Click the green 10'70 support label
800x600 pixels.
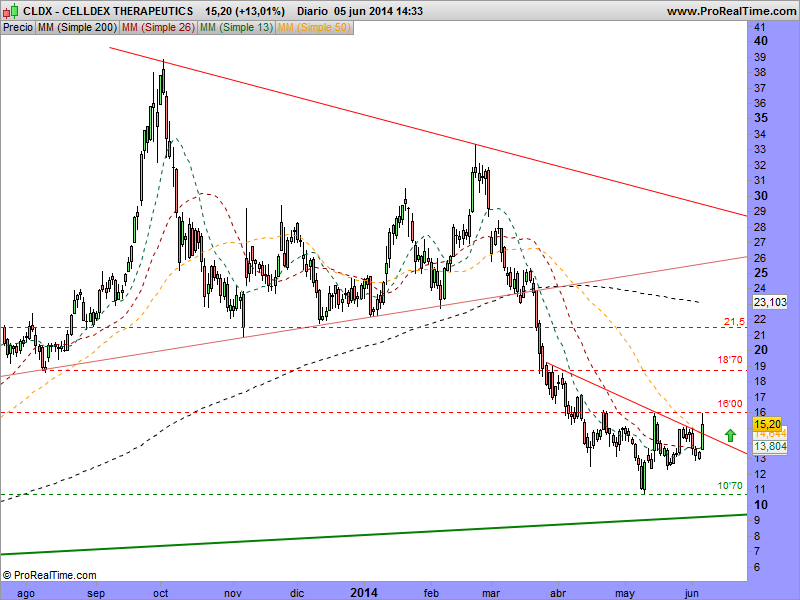730,486
